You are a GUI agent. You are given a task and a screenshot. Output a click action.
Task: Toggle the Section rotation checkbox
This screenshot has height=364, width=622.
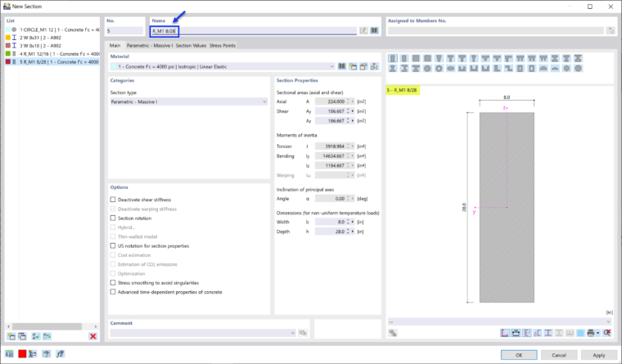(113, 218)
